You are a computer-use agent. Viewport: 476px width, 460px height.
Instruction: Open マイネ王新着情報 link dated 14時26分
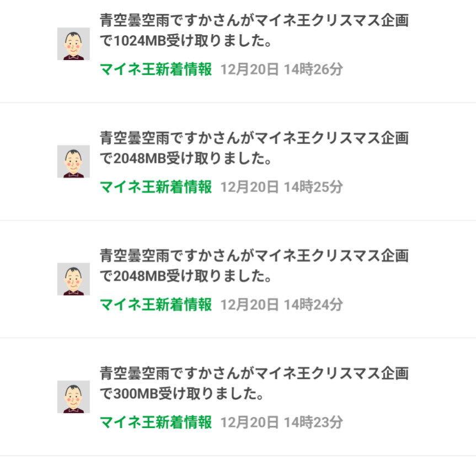click(x=156, y=69)
